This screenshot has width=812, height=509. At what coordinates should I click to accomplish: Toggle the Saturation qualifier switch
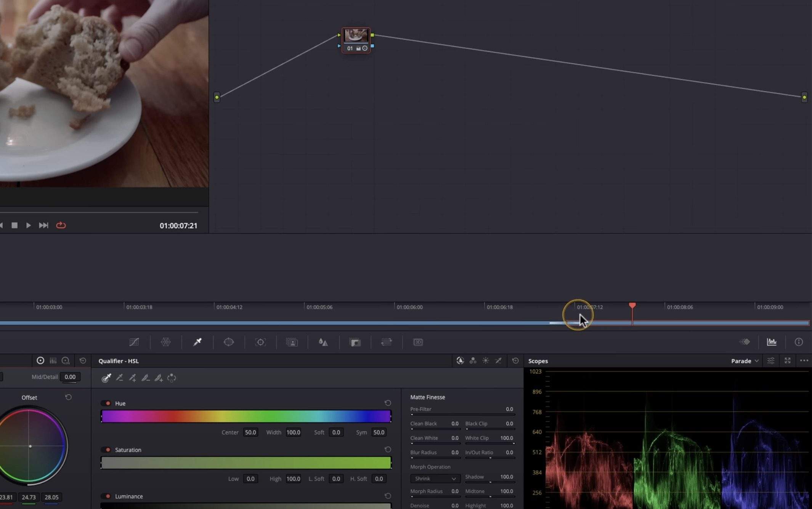coord(106,450)
